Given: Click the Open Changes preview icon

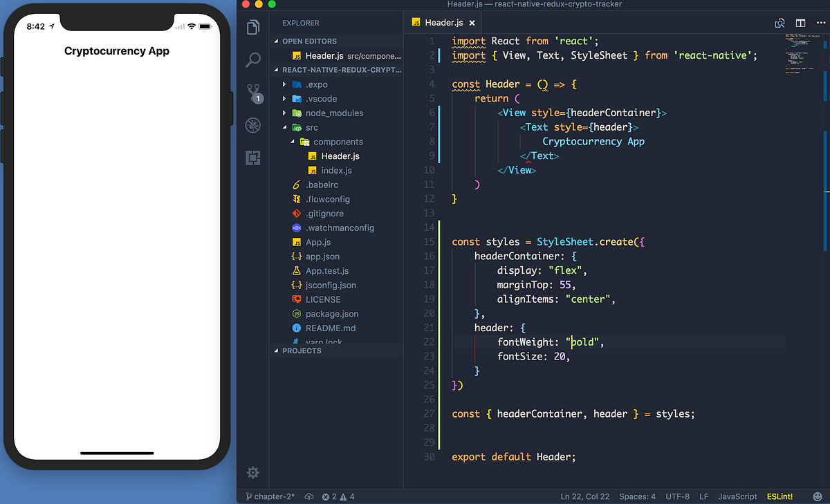Looking at the screenshot, I should coord(780,23).
